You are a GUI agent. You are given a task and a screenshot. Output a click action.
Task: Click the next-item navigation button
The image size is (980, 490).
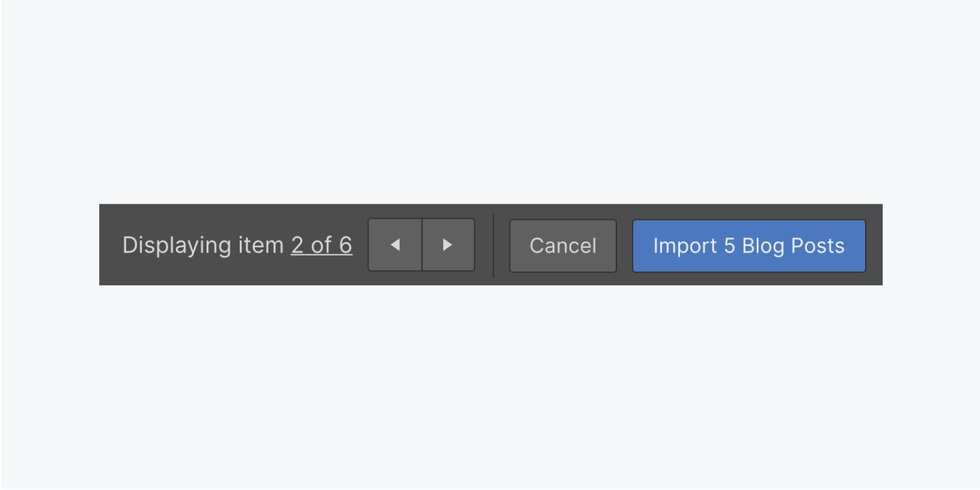coord(449,245)
